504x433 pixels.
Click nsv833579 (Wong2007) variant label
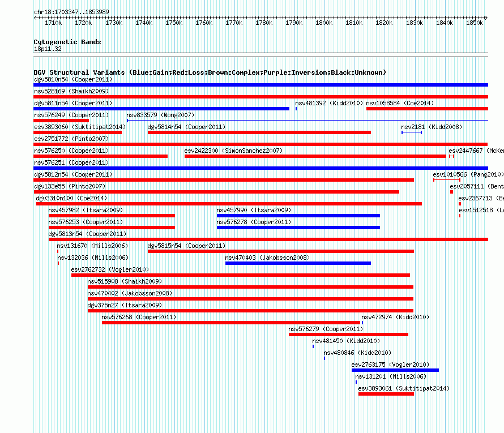pyautogui.click(x=160, y=115)
